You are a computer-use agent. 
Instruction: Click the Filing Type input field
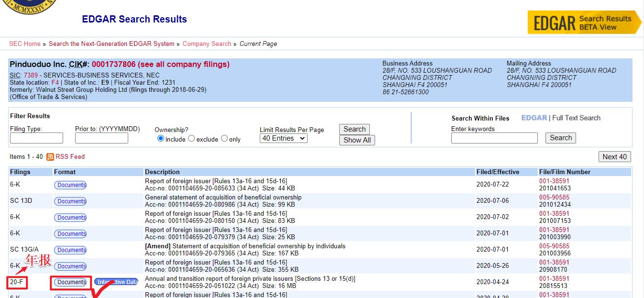[36, 138]
